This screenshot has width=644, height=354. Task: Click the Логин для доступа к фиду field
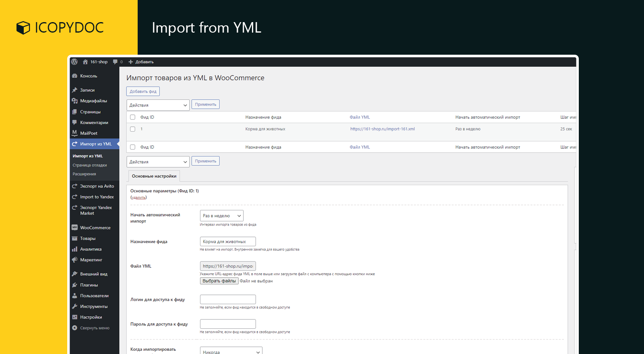[228, 300]
